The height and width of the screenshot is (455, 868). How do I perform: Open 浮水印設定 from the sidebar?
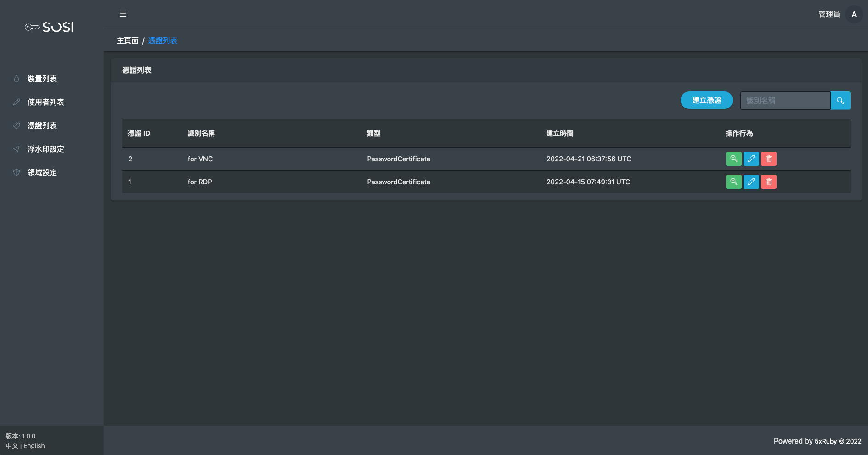pos(45,149)
